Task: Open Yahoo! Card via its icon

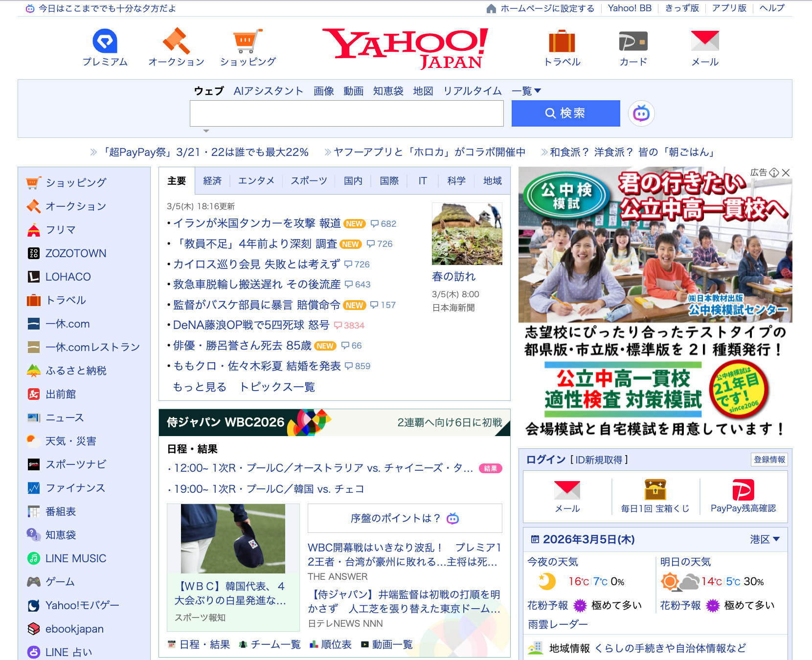Action: coord(632,43)
